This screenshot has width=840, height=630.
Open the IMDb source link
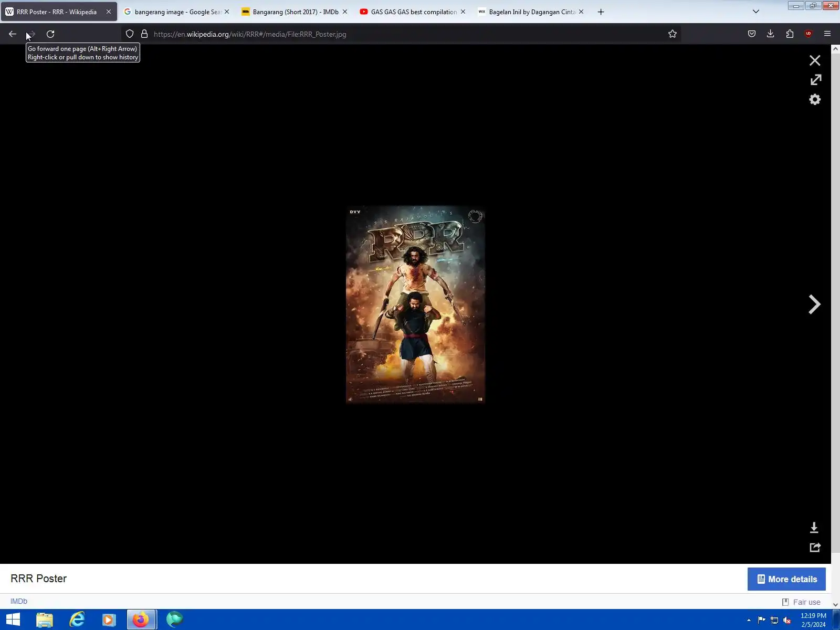[19, 601]
